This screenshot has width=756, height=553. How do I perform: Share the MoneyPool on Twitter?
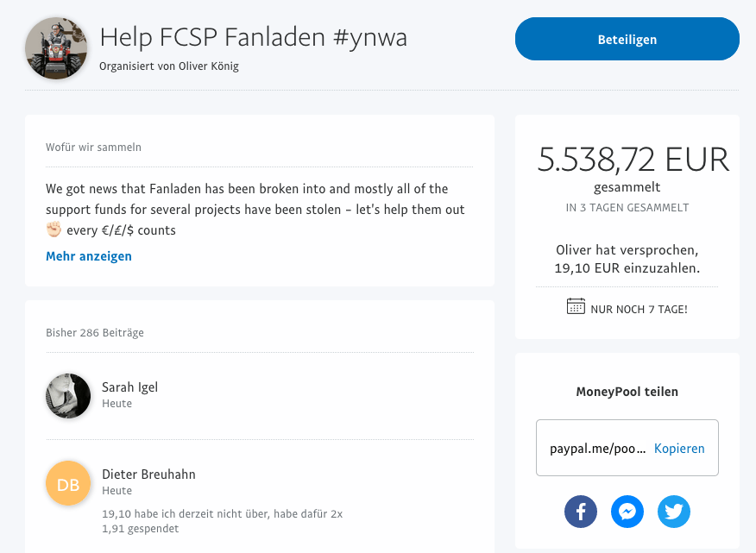click(x=674, y=512)
